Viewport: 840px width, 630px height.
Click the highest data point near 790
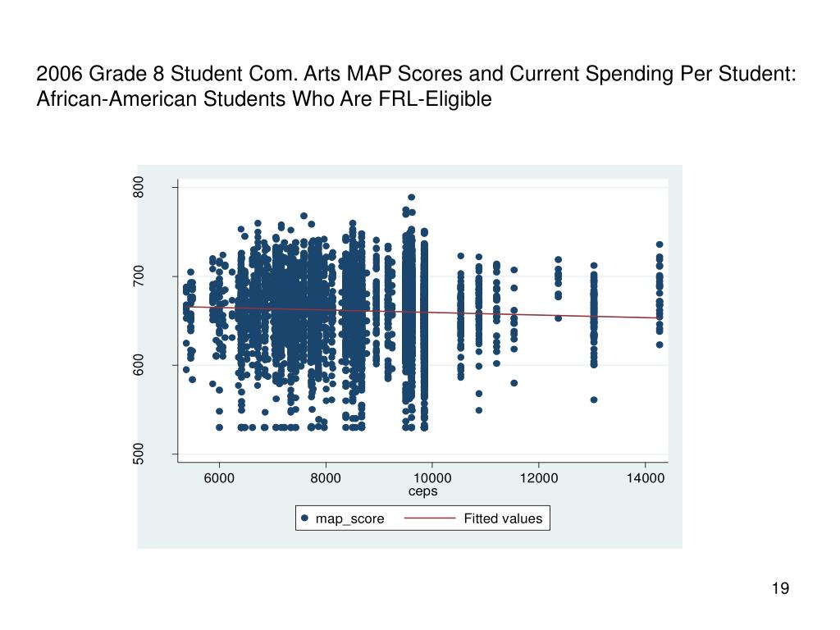click(412, 197)
